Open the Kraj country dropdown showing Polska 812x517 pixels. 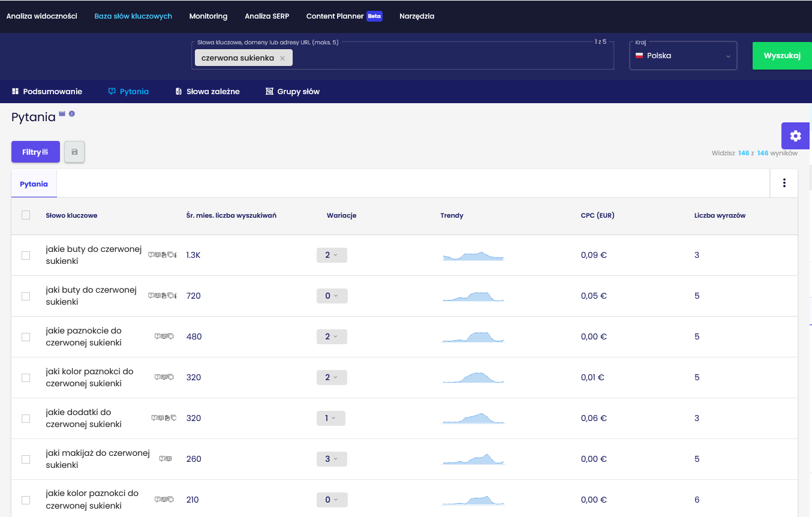click(x=683, y=56)
